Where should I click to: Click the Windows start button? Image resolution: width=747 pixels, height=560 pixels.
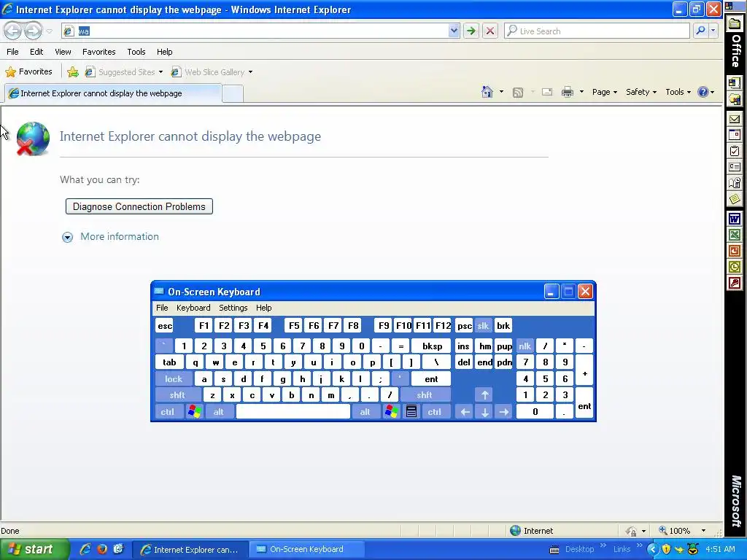34,549
